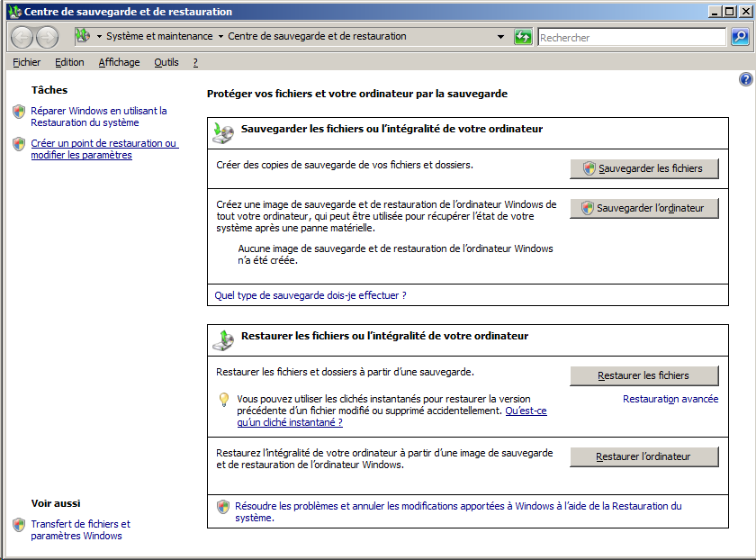
Task: Click the text Créer des copies de sauvegarde
Action: coord(345,165)
